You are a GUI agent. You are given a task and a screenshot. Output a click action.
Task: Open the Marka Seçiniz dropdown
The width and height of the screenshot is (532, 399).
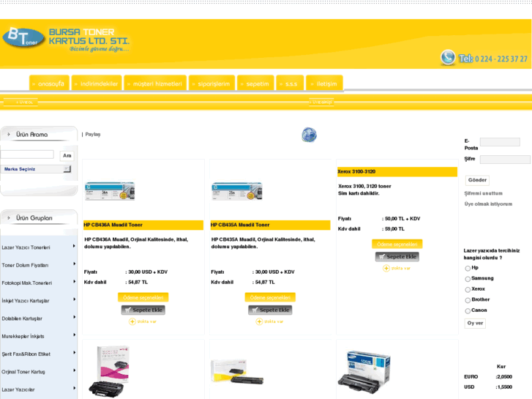coord(36,169)
